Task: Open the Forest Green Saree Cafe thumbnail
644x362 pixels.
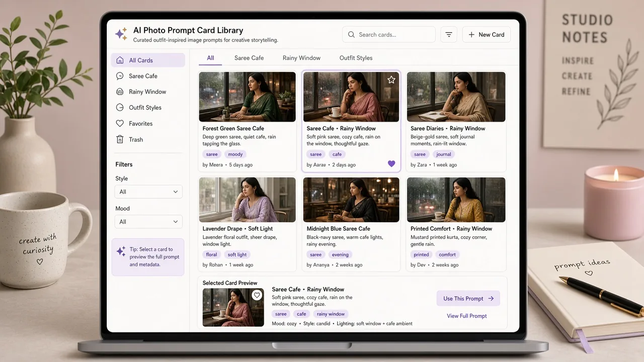Action: [x=247, y=97]
